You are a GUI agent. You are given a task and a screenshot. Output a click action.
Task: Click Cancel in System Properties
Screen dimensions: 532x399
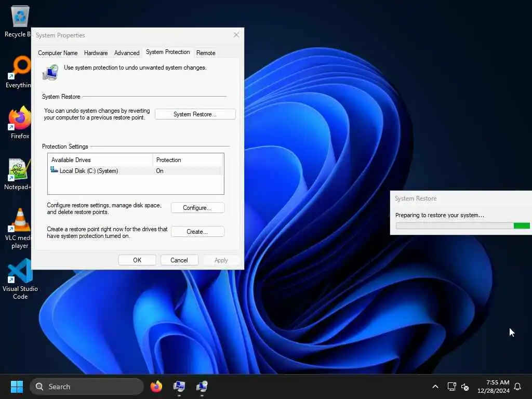179,260
